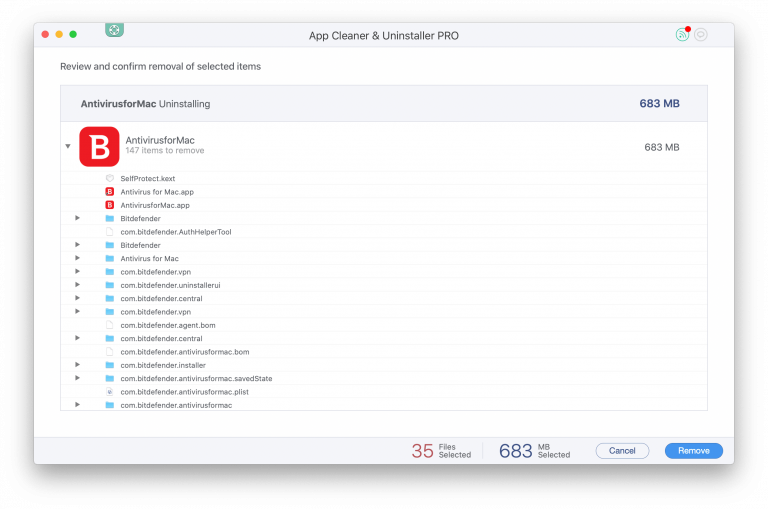This screenshot has width=768, height=509.
Task: Click 'Review and confirm removal of selected items'
Action: pyautogui.click(x=161, y=66)
